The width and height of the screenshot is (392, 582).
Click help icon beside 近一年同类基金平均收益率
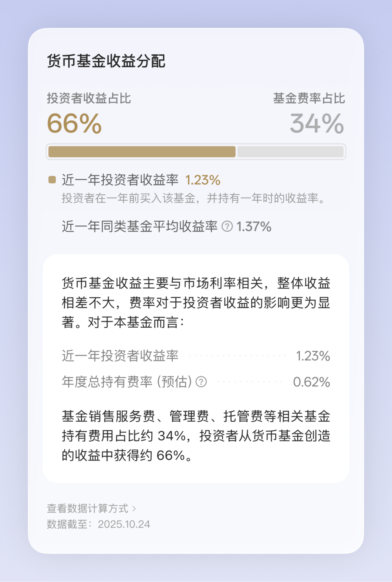click(227, 227)
